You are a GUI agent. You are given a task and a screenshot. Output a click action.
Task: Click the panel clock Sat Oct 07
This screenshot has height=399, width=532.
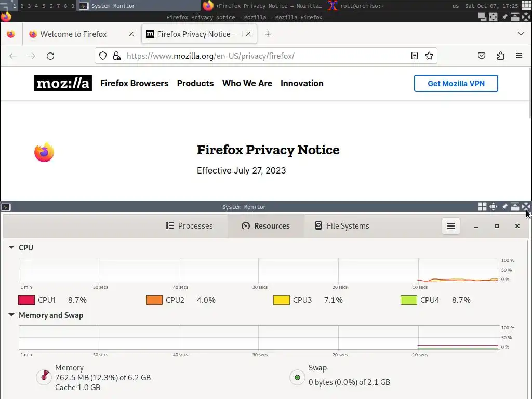pyautogui.click(x=491, y=6)
